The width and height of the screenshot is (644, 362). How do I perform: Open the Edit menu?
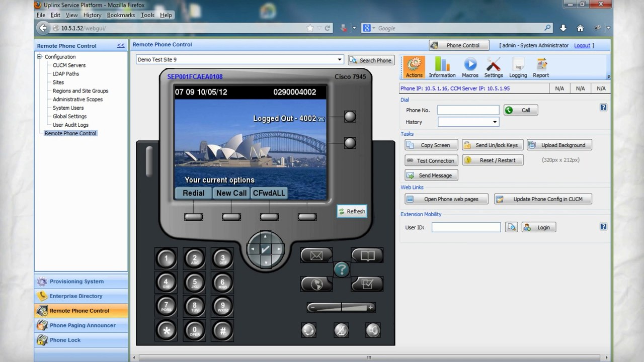click(55, 15)
